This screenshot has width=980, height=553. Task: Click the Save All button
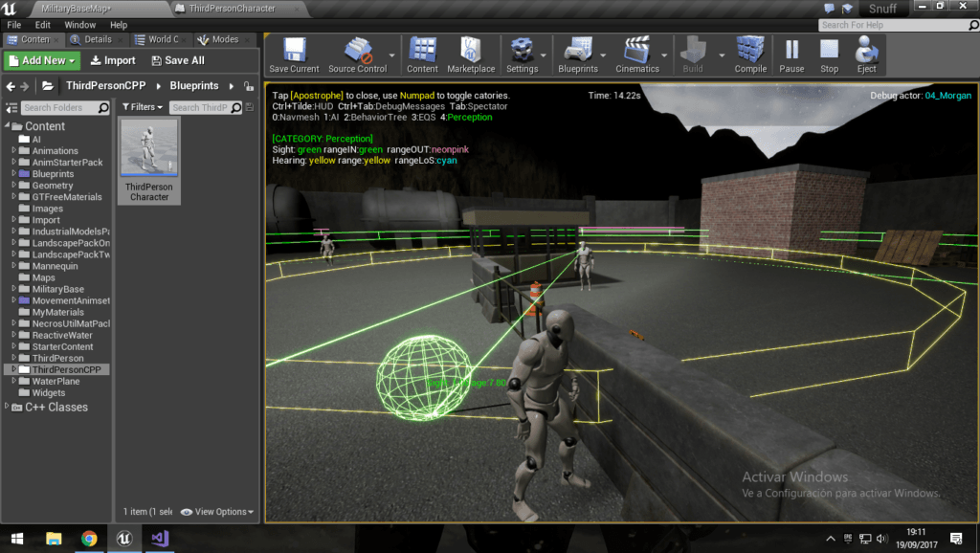(x=178, y=60)
